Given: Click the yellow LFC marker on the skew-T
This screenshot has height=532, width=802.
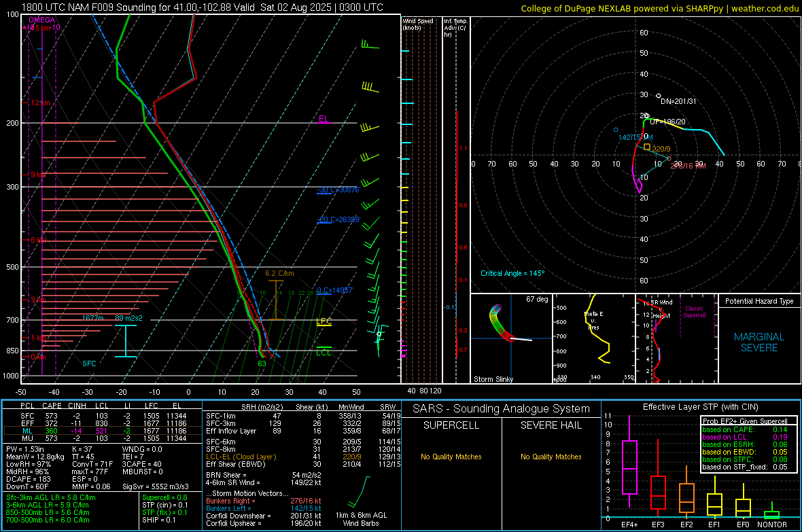Looking at the screenshot, I should click(324, 321).
